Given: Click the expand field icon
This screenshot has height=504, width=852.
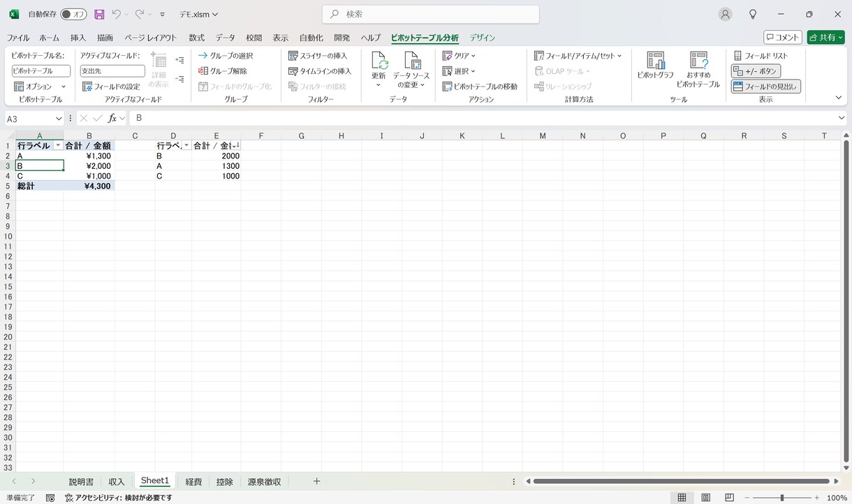Looking at the screenshot, I should click(x=179, y=60).
